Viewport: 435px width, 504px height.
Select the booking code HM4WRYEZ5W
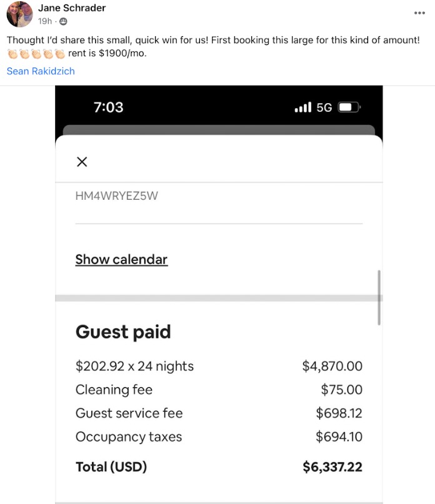click(x=117, y=196)
